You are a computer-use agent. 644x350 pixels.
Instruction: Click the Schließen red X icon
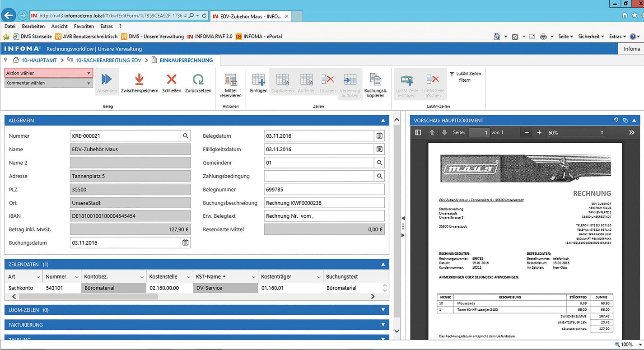click(x=171, y=80)
